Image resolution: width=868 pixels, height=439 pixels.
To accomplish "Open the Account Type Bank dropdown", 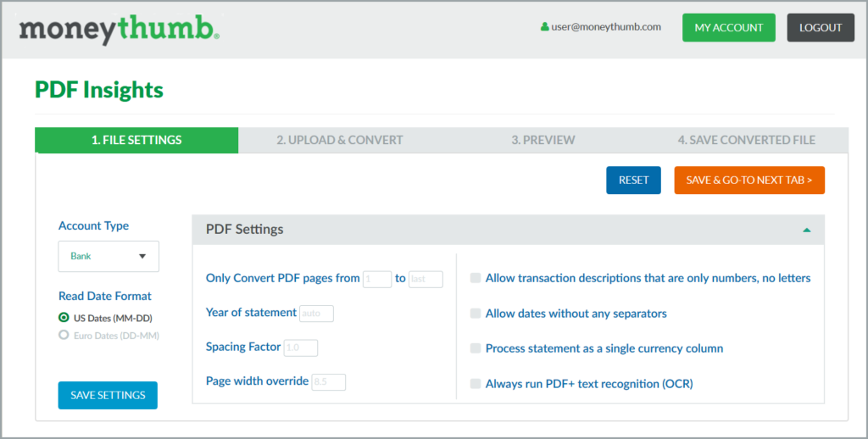I will 108,256.
